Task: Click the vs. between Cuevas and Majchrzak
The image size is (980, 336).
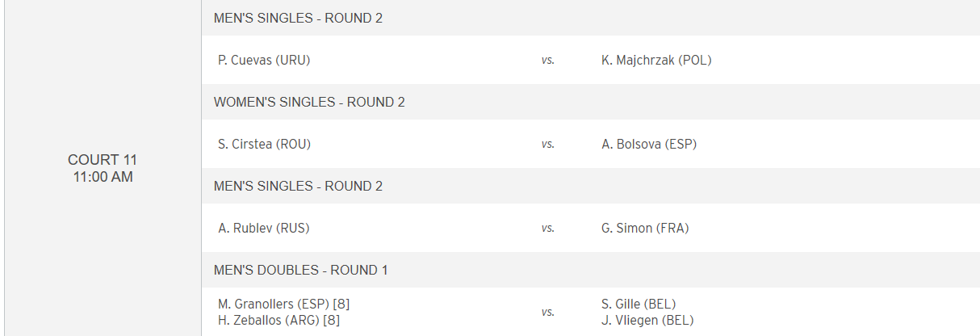Action: point(548,60)
